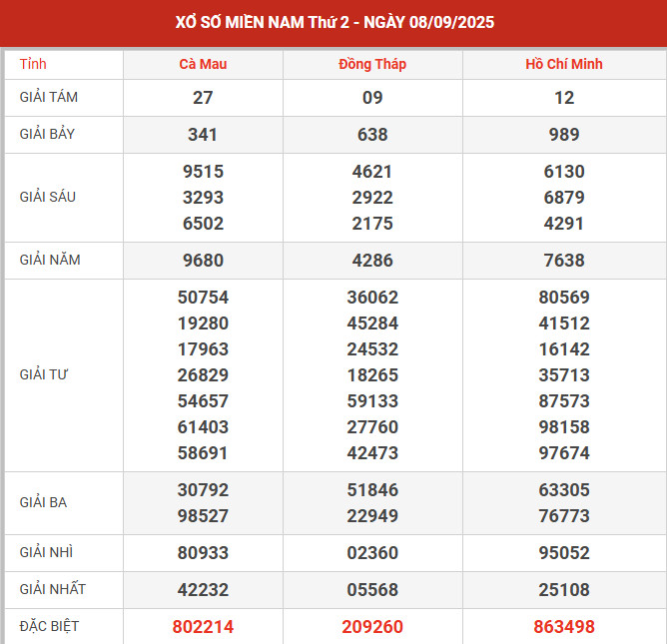Screen dimensions: 667x644
Task: Click the Cà Mau province header
Action: pos(203,64)
